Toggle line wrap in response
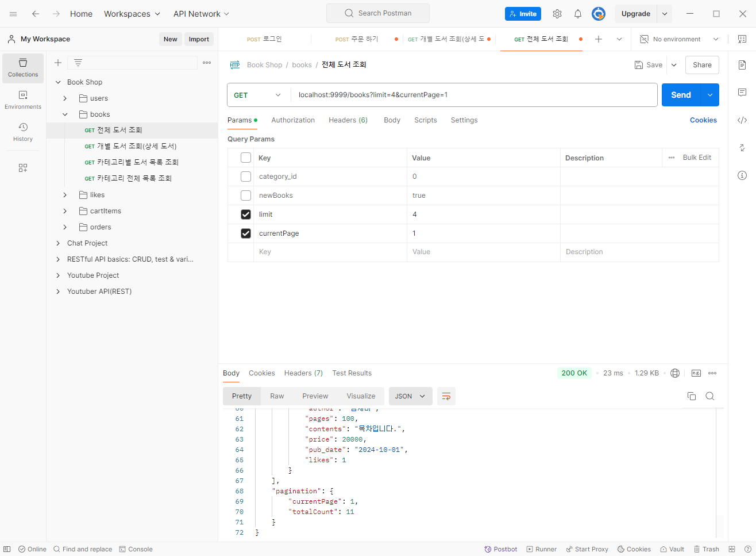756x556 pixels. pos(446,396)
